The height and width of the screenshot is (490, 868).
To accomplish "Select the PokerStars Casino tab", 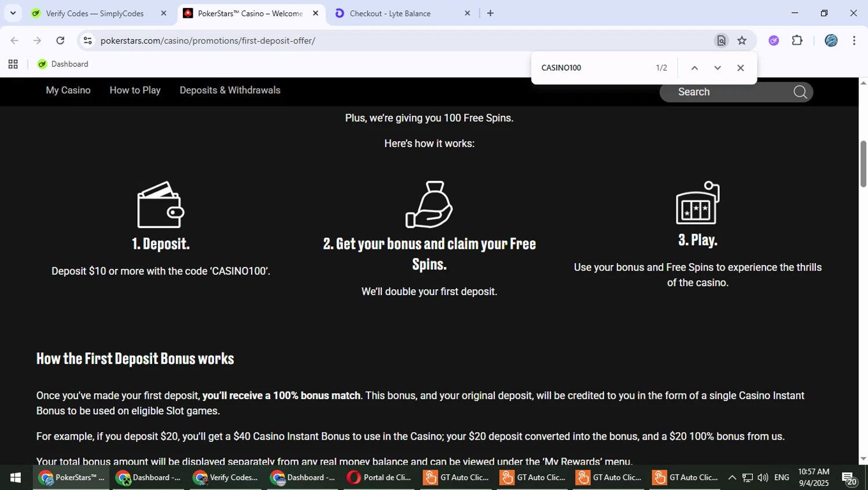I will tap(251, 13).
